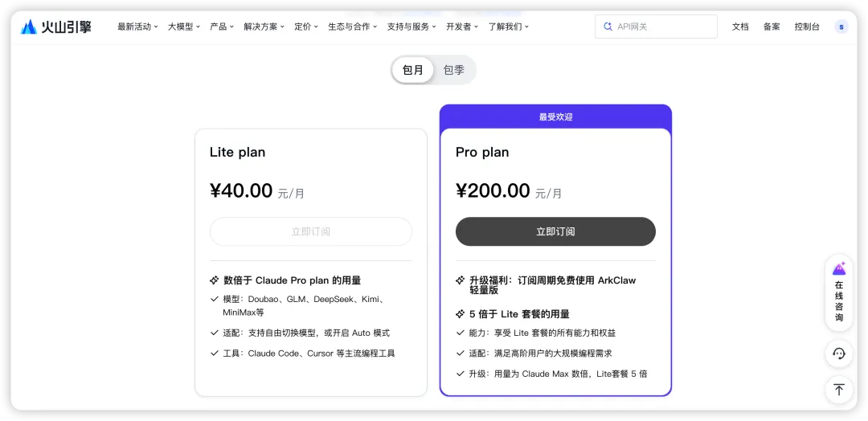Click the 最受欢迎 banner
Image resolution: width=868 pixels, height=421 pixels.
click(x=555, y=116)
